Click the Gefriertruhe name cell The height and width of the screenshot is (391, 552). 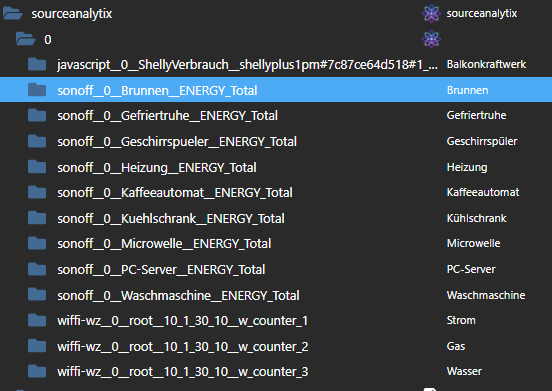(x=476, y=115)
